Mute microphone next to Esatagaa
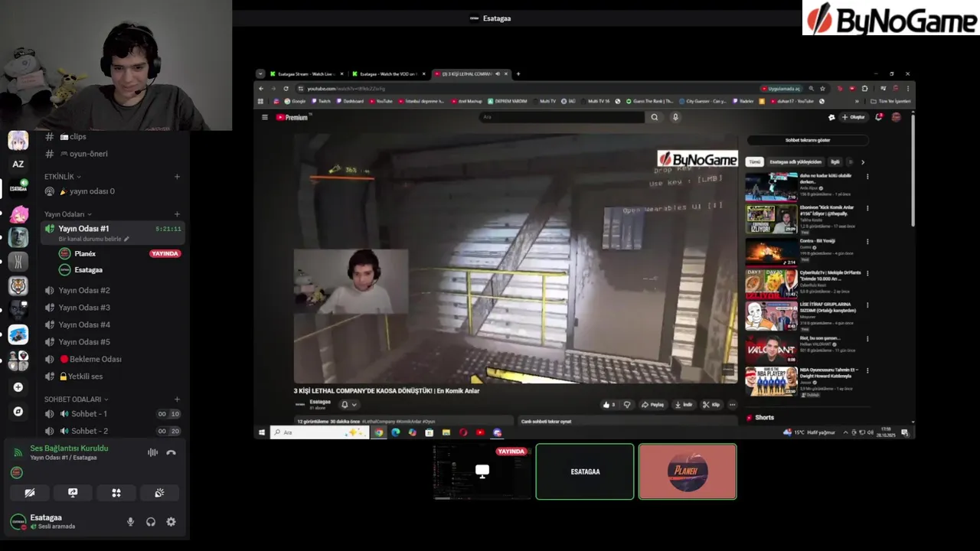 [130, 522]
